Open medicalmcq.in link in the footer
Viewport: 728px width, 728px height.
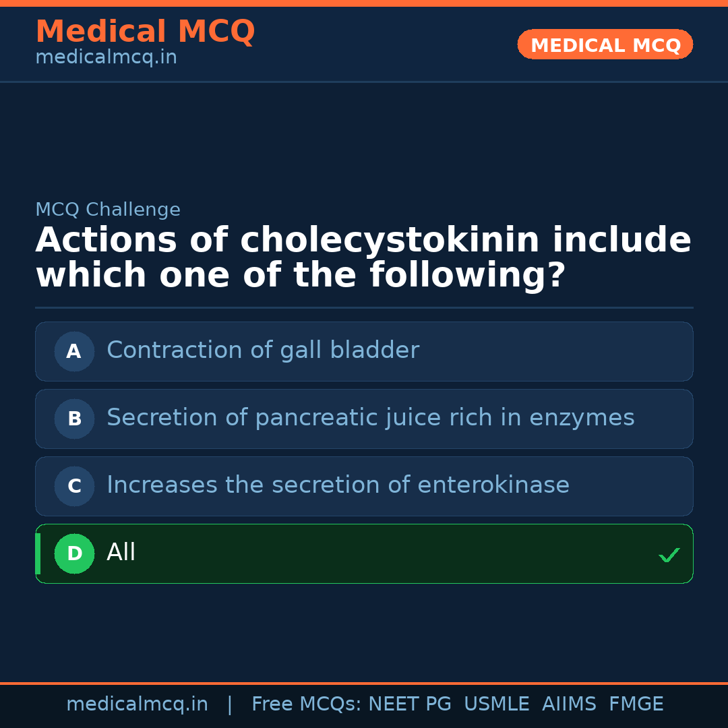pyautogui.click(x=137, y=704)
